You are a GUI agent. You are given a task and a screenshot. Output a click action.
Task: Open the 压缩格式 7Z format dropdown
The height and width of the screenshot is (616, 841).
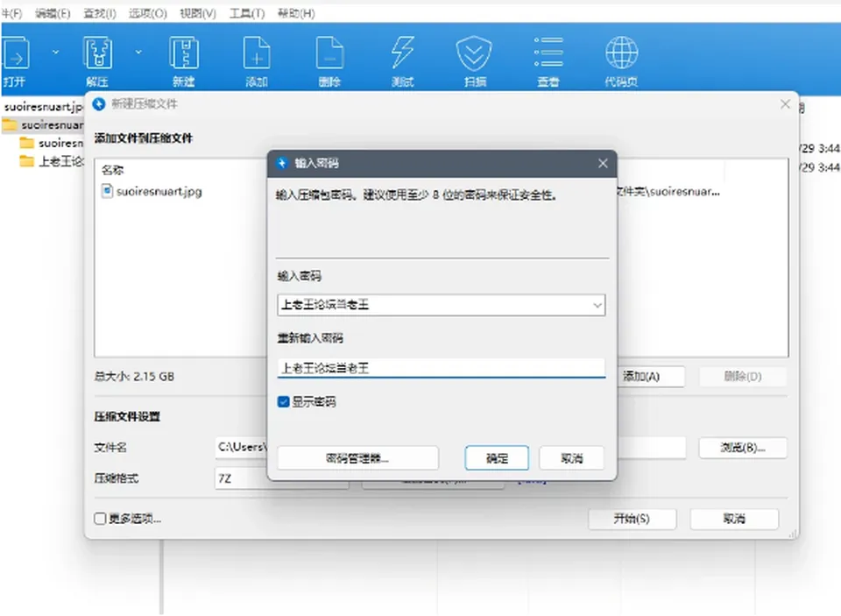[282, 478]
